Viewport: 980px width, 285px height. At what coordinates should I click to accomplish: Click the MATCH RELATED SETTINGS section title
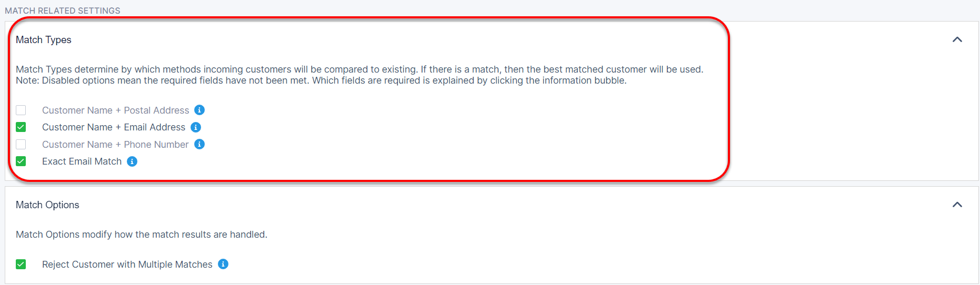pos(63,11)
